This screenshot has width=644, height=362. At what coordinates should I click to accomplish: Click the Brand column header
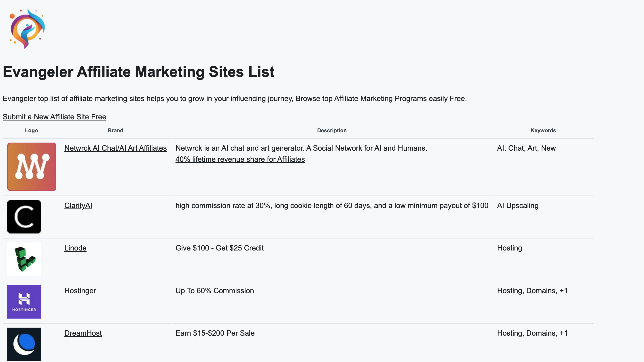click(x=115, y=130)
